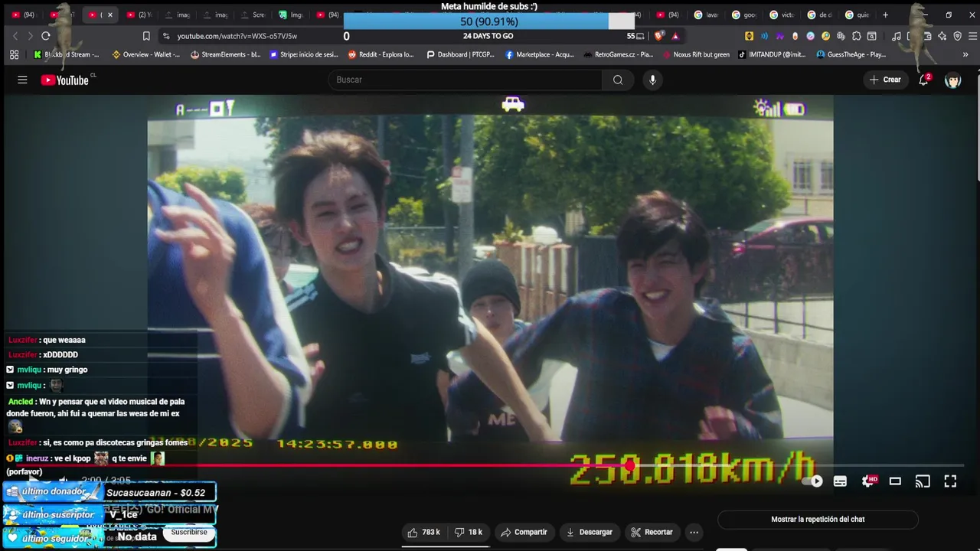Click the VPN shield toolbar icon
Image resolution: width=980 pixels, height=551 pixels.
[x=957, y=36]
